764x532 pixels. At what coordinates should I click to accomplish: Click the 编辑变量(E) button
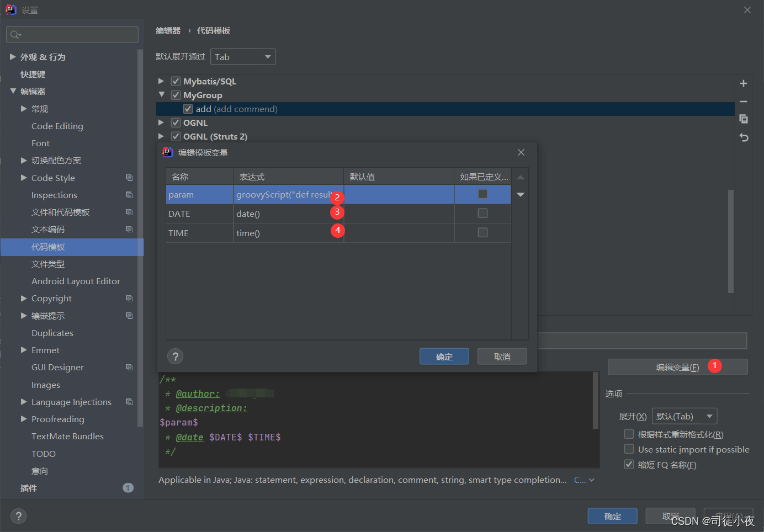coord(677,367)
